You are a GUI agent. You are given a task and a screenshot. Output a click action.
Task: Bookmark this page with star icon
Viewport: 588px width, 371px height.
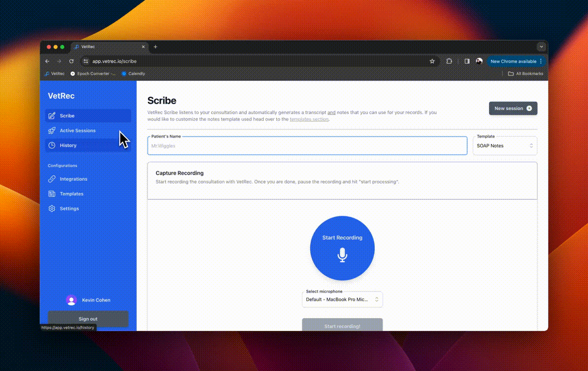click(432, 61)
